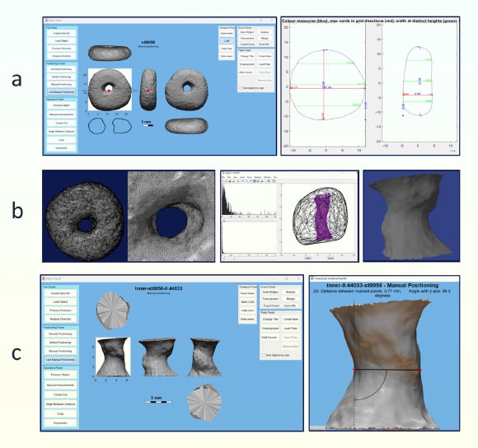Click Save views in top window

(227, 33)
